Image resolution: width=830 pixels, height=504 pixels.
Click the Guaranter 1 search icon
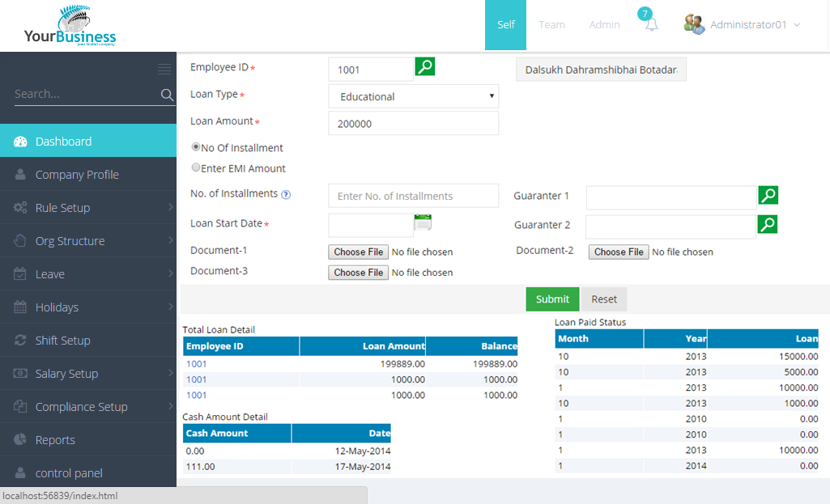(x=768, y=195)
